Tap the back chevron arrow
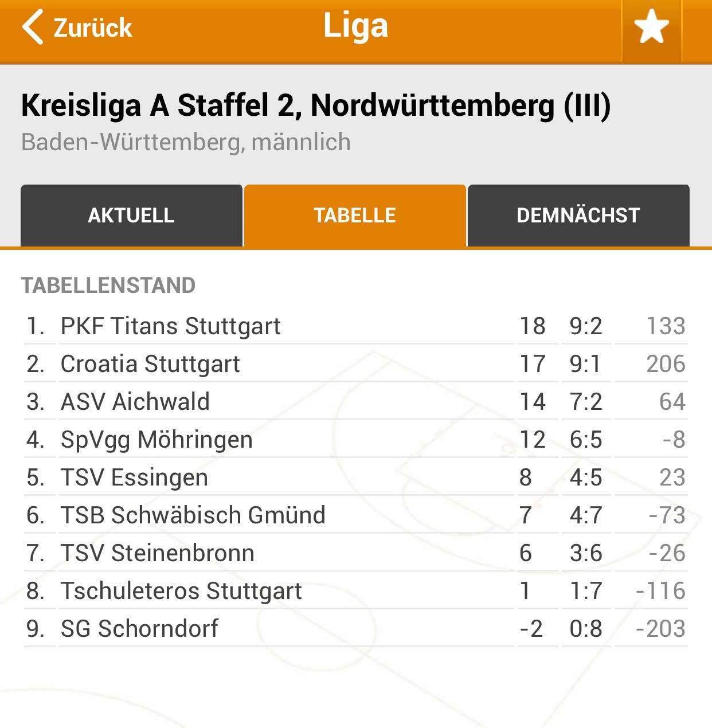The width and height of the screenshot is (712, 728). [x=32, y=27]
